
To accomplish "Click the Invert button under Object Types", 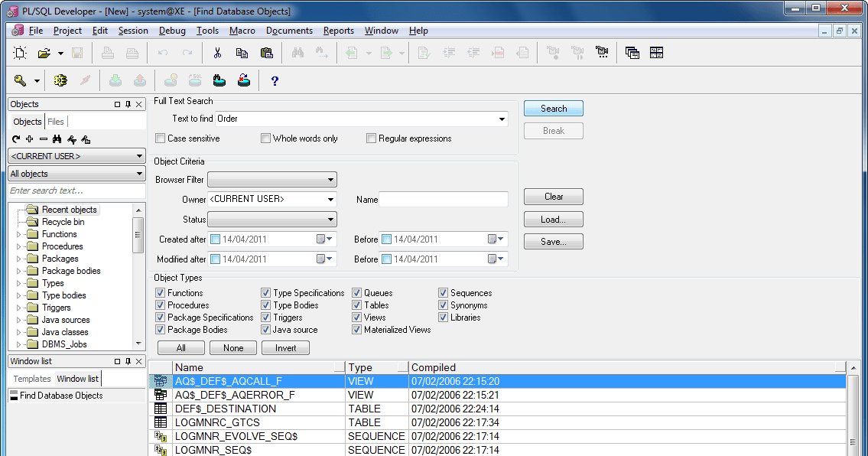I will tap(285, 348).
